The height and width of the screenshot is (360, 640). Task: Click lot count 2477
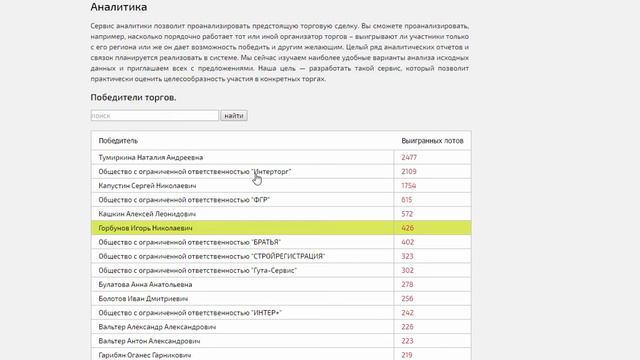(409, 157)
